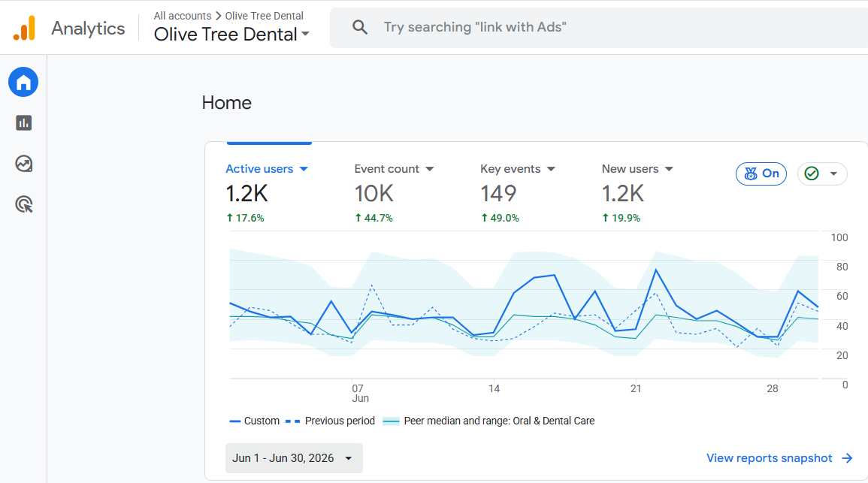Image resolution: width=868 pixels, height=483 pixels.
Task: Follow the All accounts breadcrumb link
Action: (x=183, y=16)
